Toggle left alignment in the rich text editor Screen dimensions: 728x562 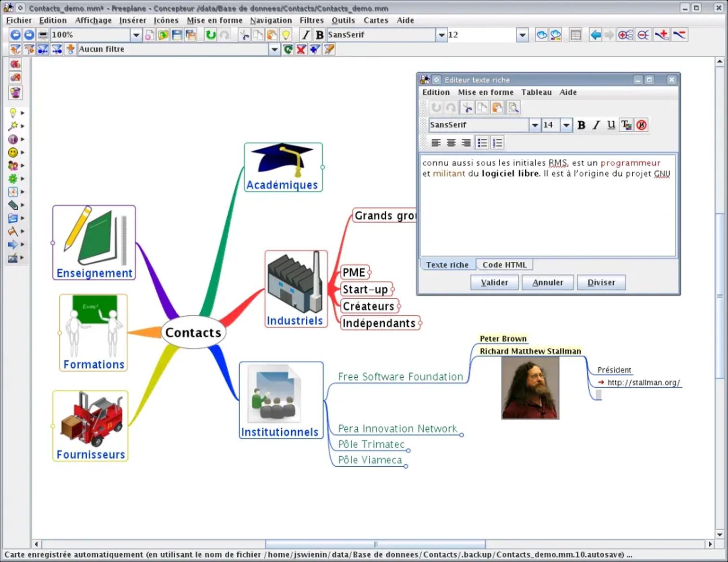pos(436,142)
